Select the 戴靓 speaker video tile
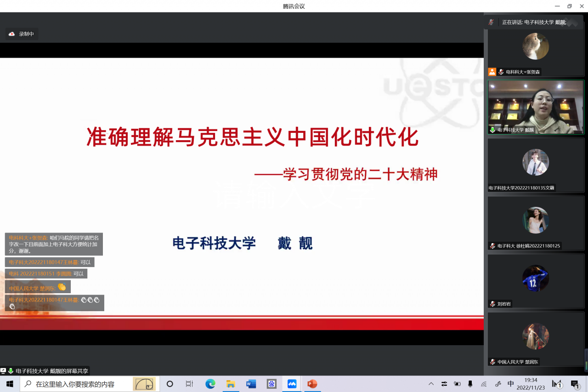This screenshot has width=588, height=392. 536,108
